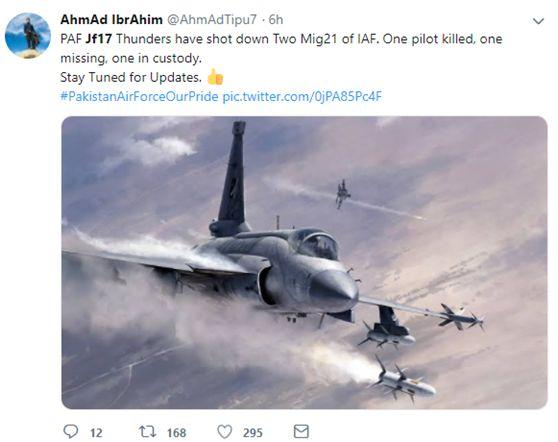Open the tweet's 6h timestamp permalink
This screenshot has width=558, height=442.
tap(276, 20)
